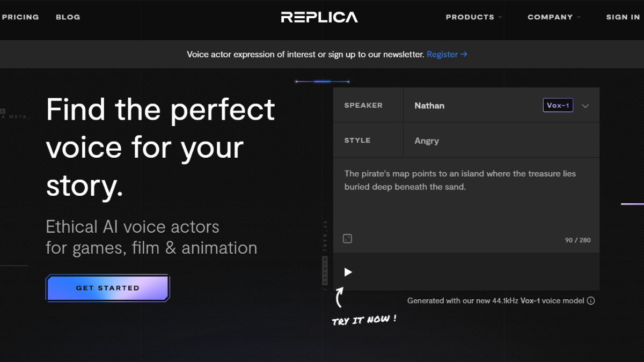Expand the speaker dropdown chevron
This screenshot has height=362, width=644.
pyautogui.click(x=586, y=106)
